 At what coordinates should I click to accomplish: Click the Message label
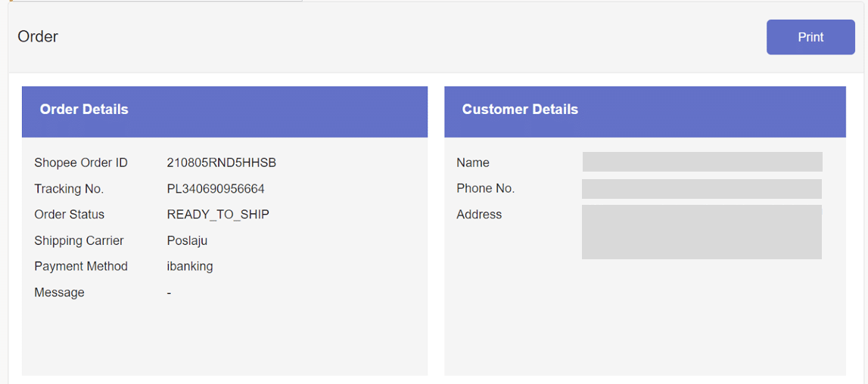point(59,293)
